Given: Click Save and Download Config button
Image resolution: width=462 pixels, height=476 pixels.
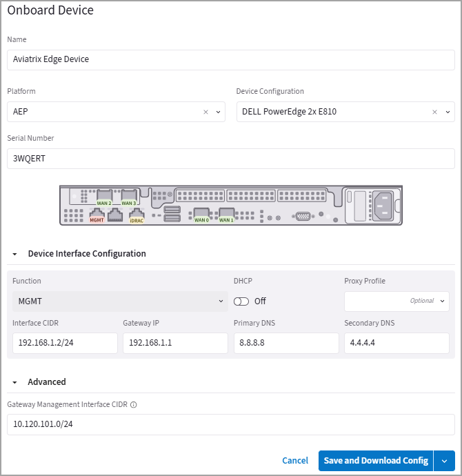Looking at the screenshot, I should [x=376, y=461].
